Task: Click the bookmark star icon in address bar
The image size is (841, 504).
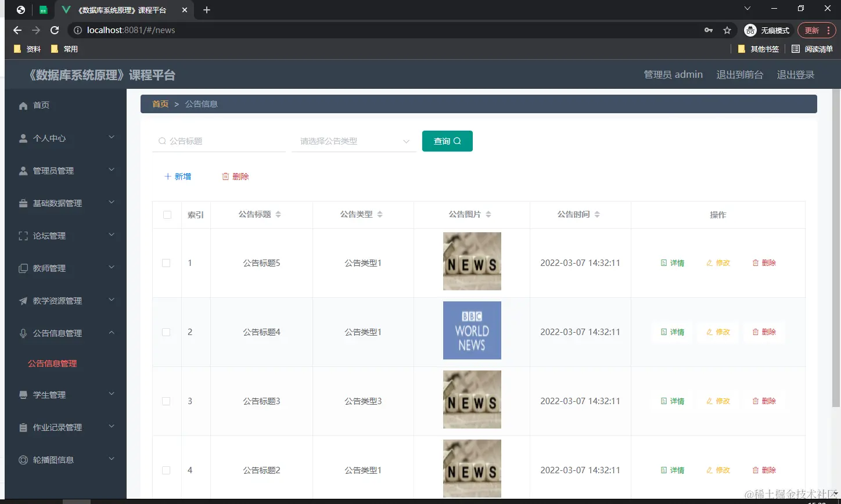Action: click(727, 30)
